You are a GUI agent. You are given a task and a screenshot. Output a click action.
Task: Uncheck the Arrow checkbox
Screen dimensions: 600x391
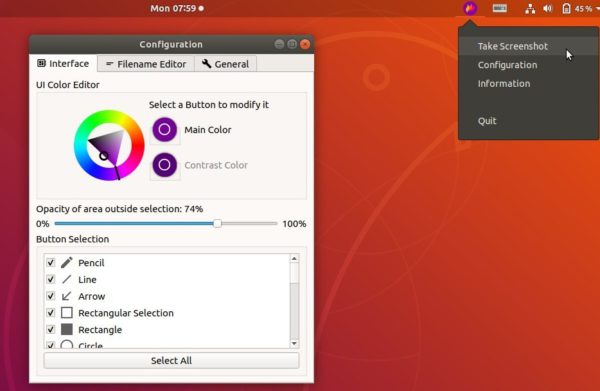tap(51, 296)
